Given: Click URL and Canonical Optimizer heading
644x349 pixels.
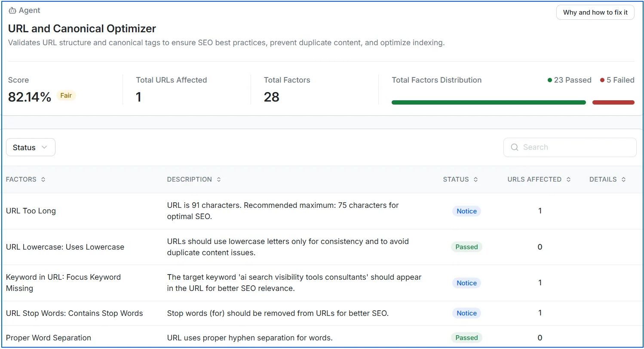Looking at the screenshot, I should pos(82,29).
